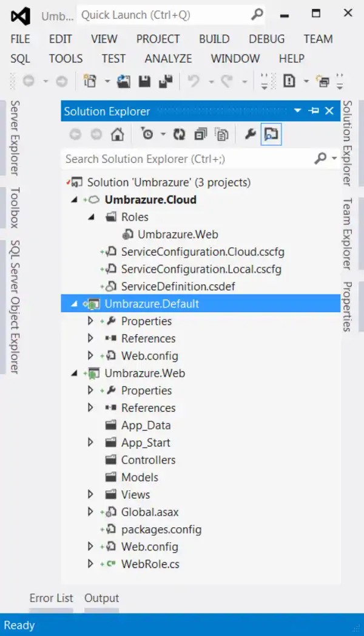Click the Quick Launch search magnifier icon

(x=257, y=15)
